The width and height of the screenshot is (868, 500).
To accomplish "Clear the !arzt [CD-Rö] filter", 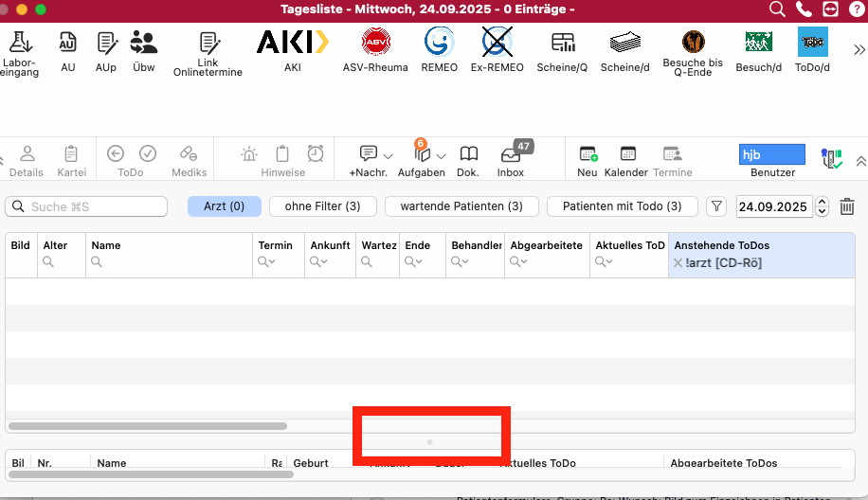I will coord(678,263).
